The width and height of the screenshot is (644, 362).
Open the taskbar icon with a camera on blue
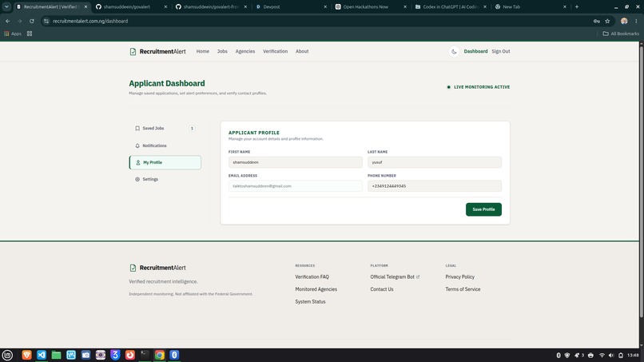[85, 355]
